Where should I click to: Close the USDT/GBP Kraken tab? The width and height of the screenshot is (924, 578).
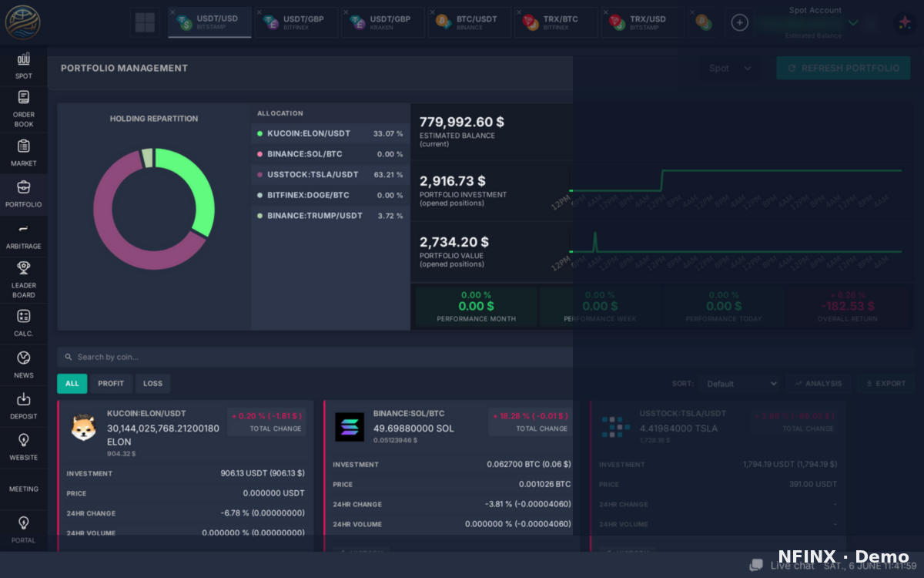click(x=346, y=12)
